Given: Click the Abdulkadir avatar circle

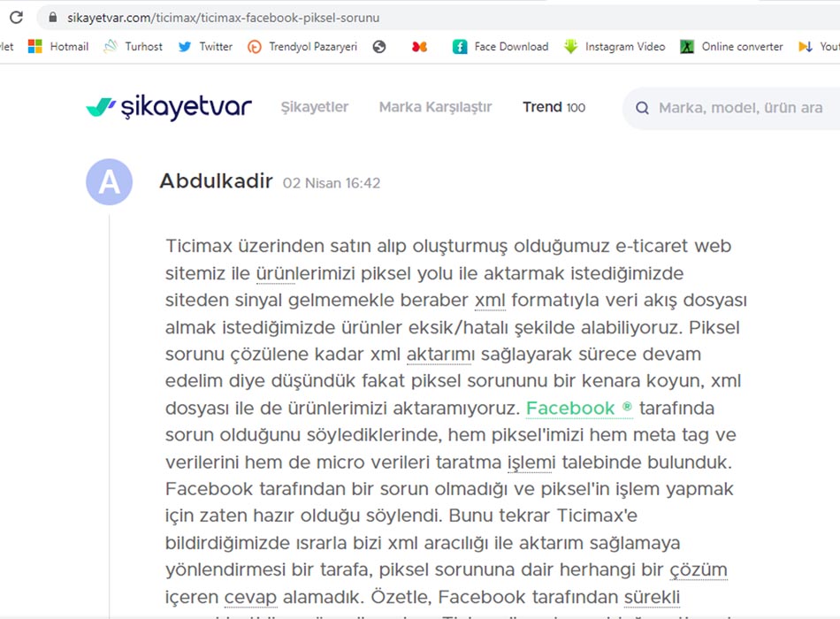Looking at the screenshot, I should click(x=109, y=182).
